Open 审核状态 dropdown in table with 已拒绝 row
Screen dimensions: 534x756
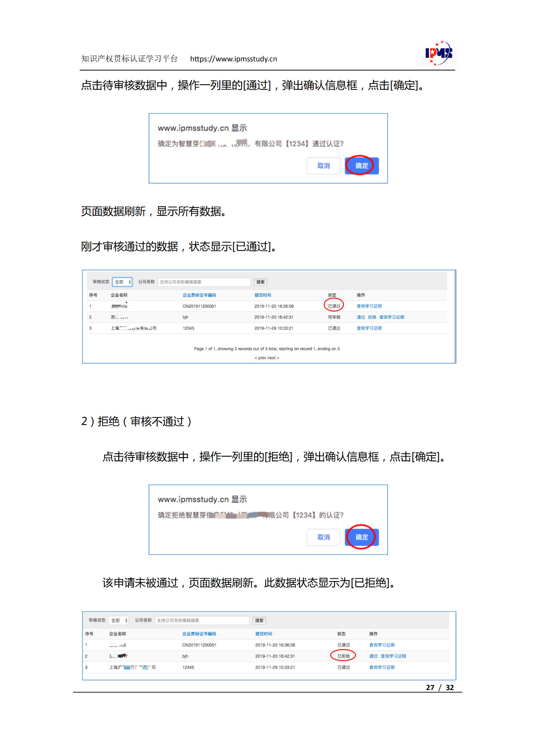click(119, 621)
